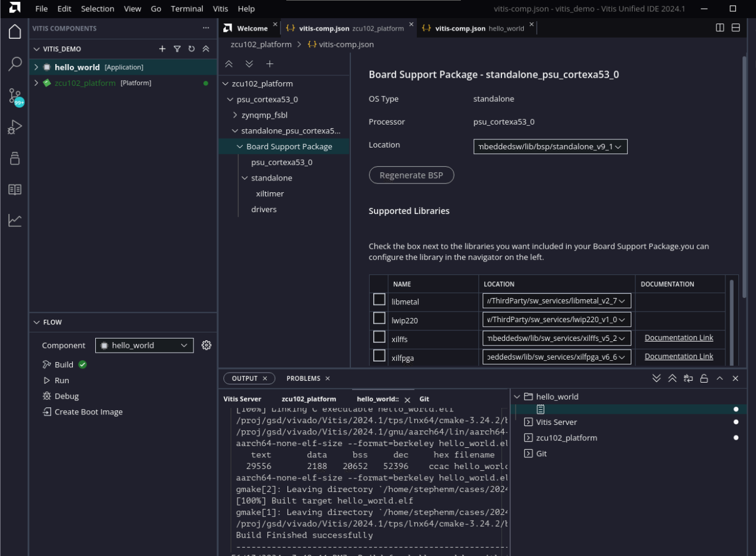Expand zynqmp_fsbl tree node
The width and height of the screenshot is (756, 556).
click(x=236, y=115)
